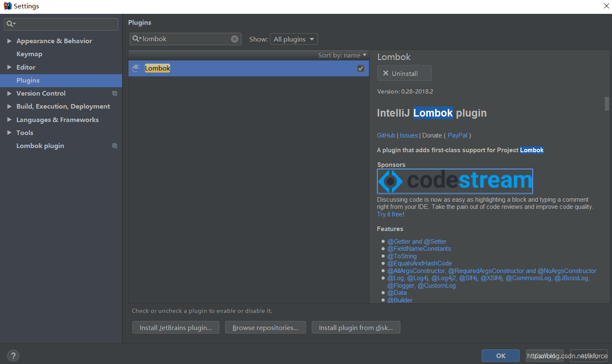
Task: Open the Issues link
Action: tap(409, 135)
